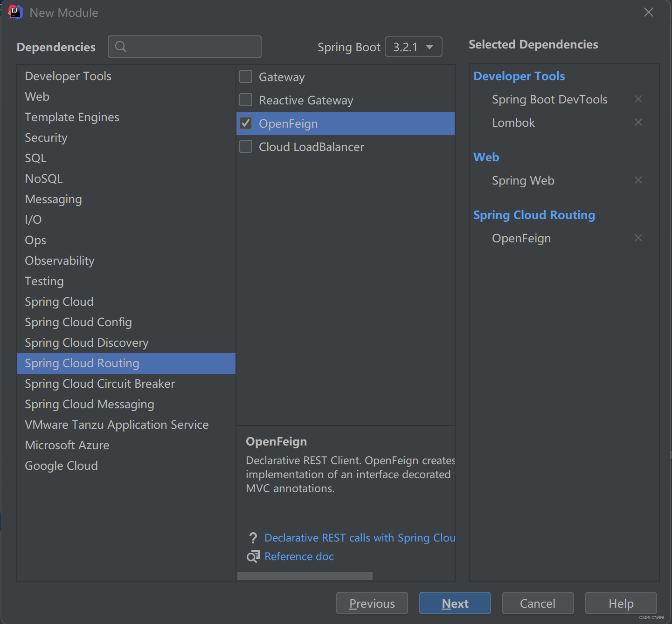Click the OpenFeign description title
The width and height of the screenshot is (672, 624).
click(x=276, y=441)
